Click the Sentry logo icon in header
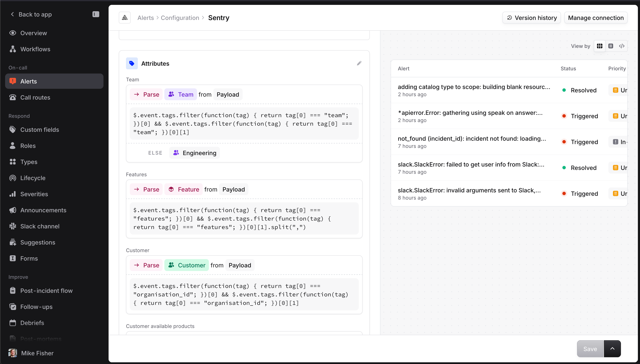This screenshot has height=364, width=640. pyautogui.click(x=125, y=18)
